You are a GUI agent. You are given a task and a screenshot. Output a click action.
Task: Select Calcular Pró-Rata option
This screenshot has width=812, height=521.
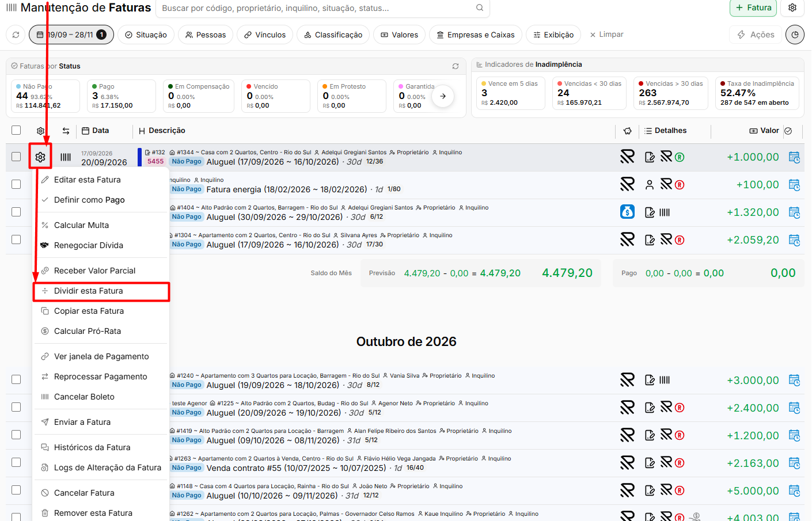point(101,331)
